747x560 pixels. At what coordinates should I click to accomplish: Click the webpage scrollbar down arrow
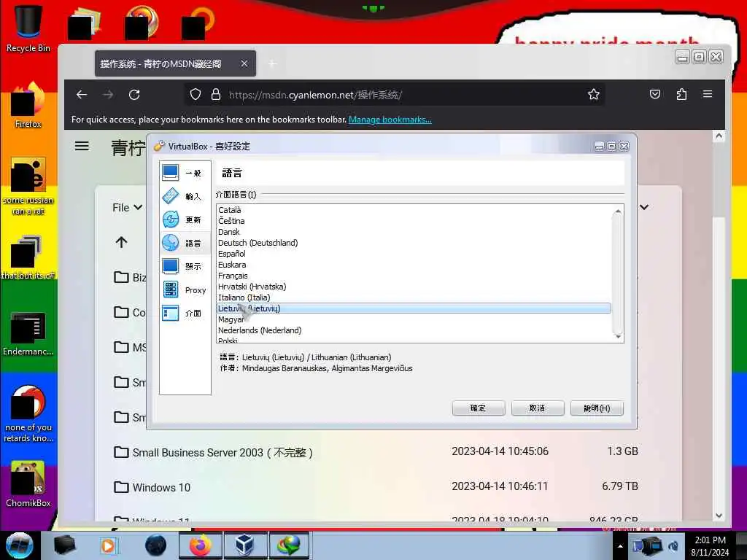[719, 516]
